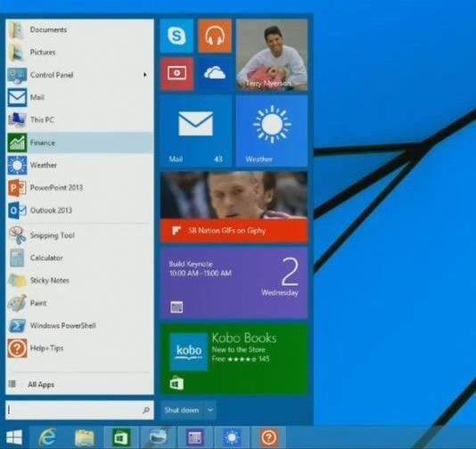The width and height of the screenshot is (476, 449).
Task: Click the green Finance chart icon
Action: pos(17,143)
